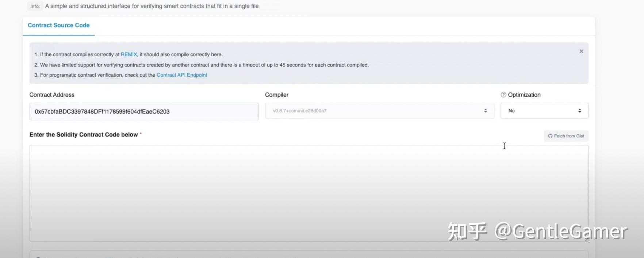Open the REMIX link

click(129, 54)
